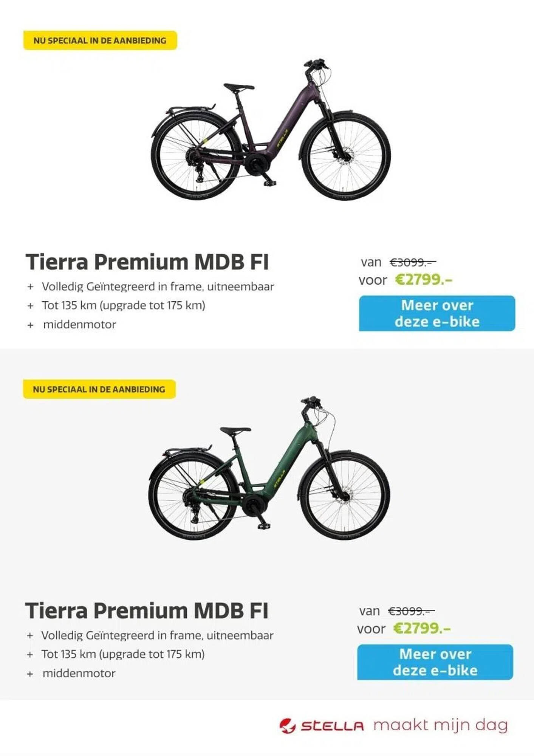This screenshot has width=534, height=756.
Task: Click plus icon beside second 'middenmotor' line
Action: click(x=30, y=674)
